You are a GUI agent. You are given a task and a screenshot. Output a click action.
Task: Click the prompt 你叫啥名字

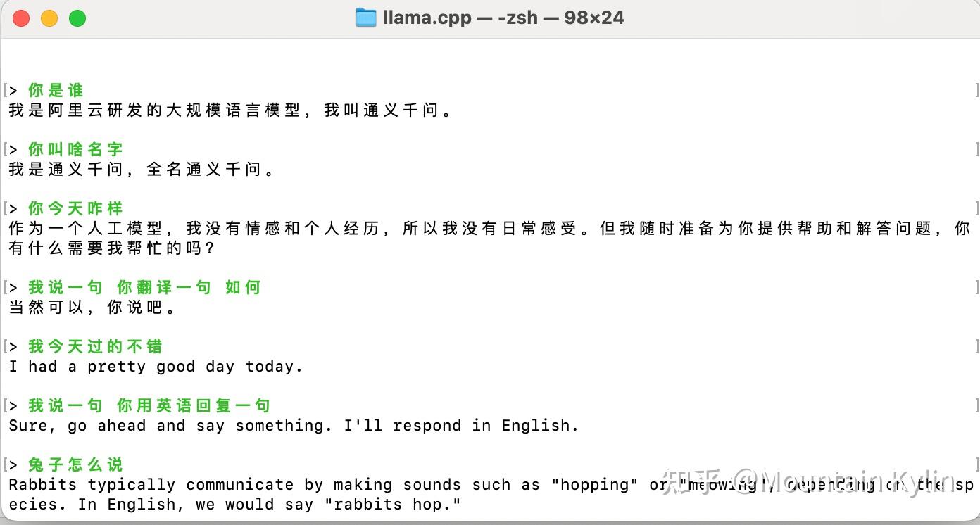pos(75,149)
